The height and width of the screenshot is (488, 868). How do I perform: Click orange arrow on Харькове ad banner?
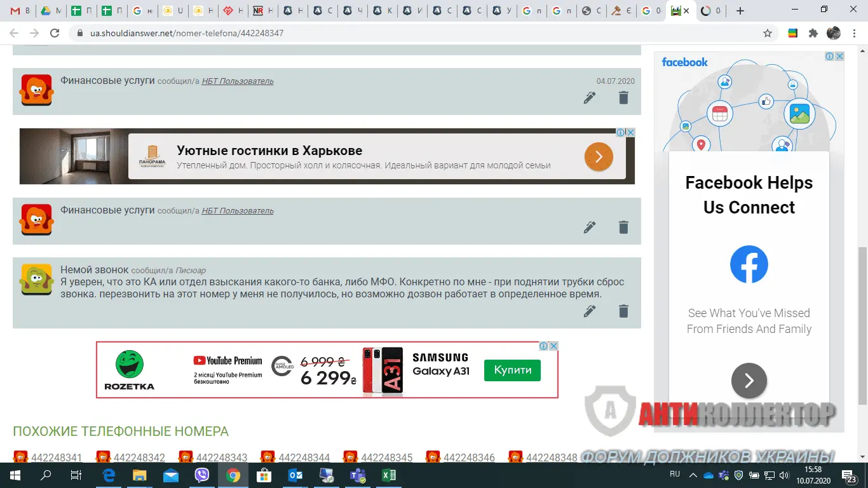(598, 156)
